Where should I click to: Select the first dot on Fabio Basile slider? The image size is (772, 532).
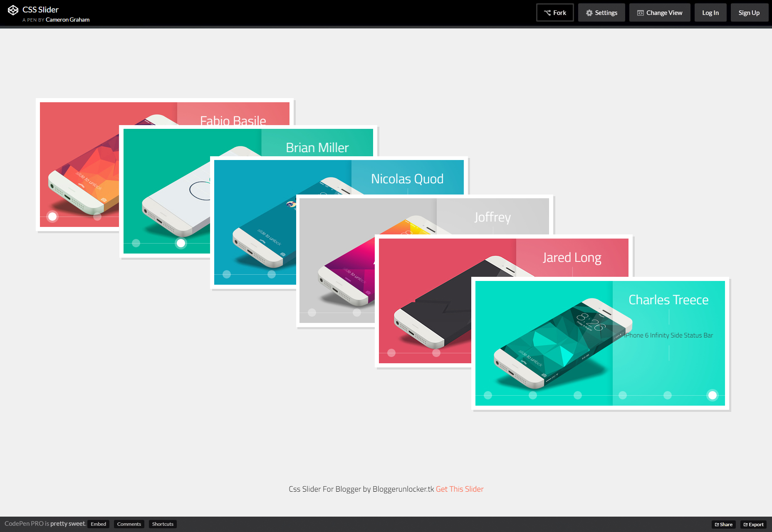52,217
